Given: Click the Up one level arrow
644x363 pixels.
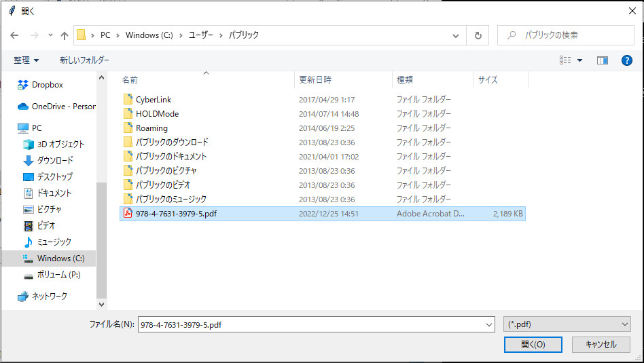Looking at the screenshot, I should pos(65,35).
